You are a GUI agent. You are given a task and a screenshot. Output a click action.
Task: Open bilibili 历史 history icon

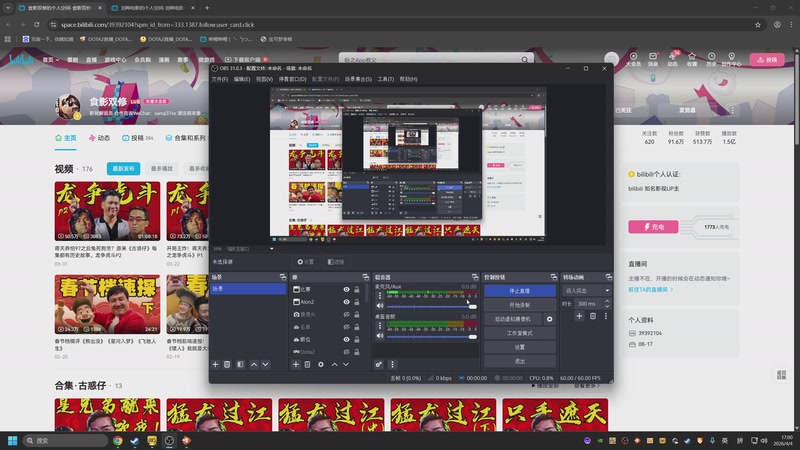[711, 59]
